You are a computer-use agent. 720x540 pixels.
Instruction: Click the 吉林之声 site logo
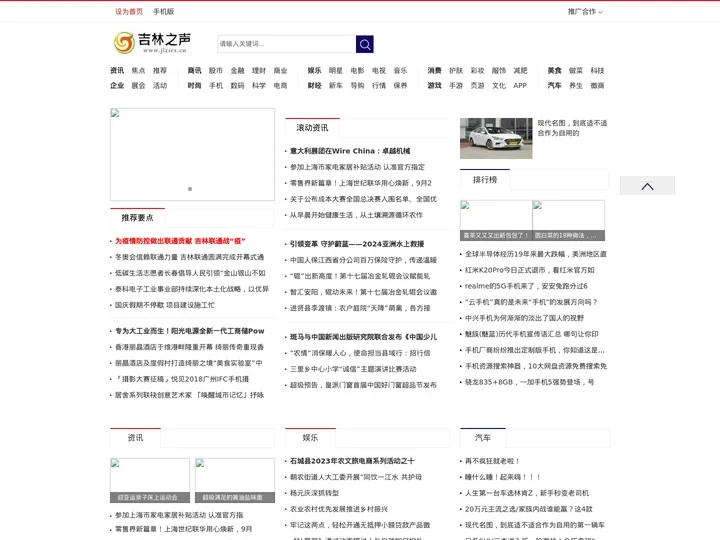[x=152, y=43]
